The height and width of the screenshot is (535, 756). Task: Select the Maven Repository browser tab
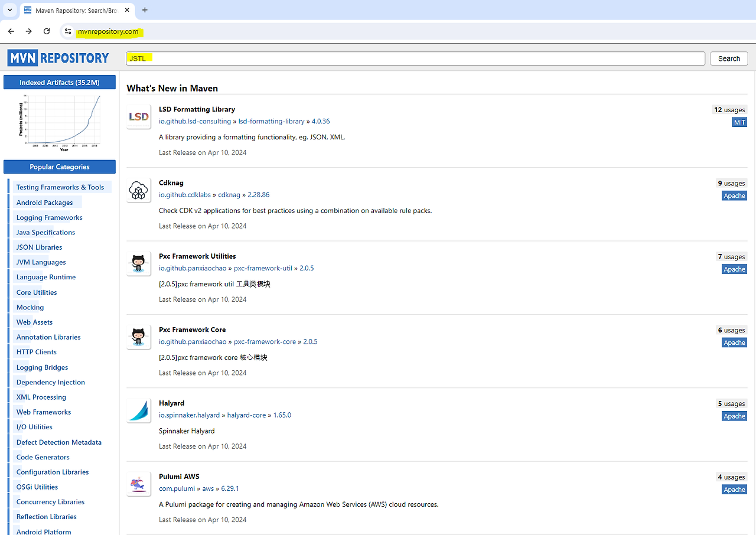(x=76, y=10)
